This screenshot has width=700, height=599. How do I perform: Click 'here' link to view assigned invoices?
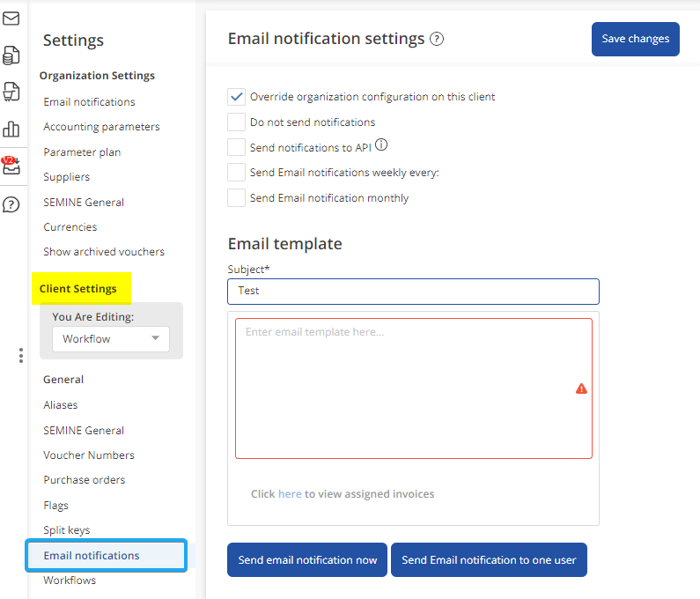tap(290, 494)
